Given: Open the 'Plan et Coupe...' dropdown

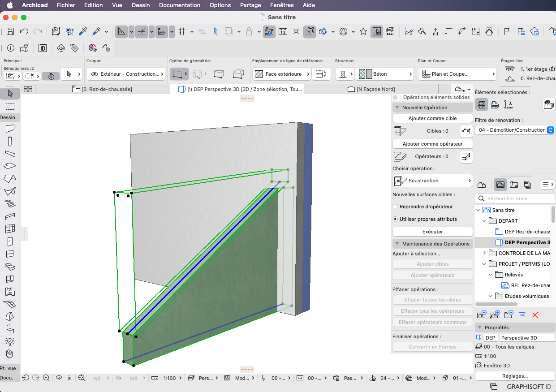Looking at the screenshot, I should tap(457, 74).
